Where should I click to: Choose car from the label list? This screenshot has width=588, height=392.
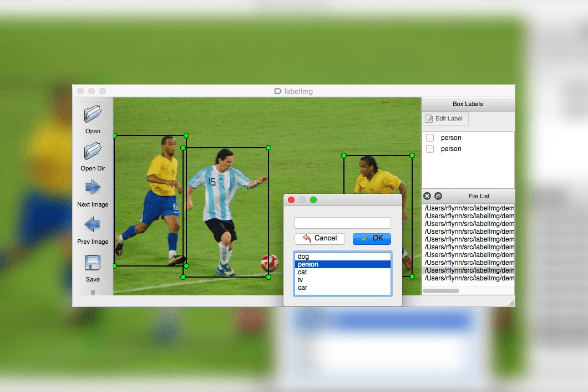click(343, 288)
